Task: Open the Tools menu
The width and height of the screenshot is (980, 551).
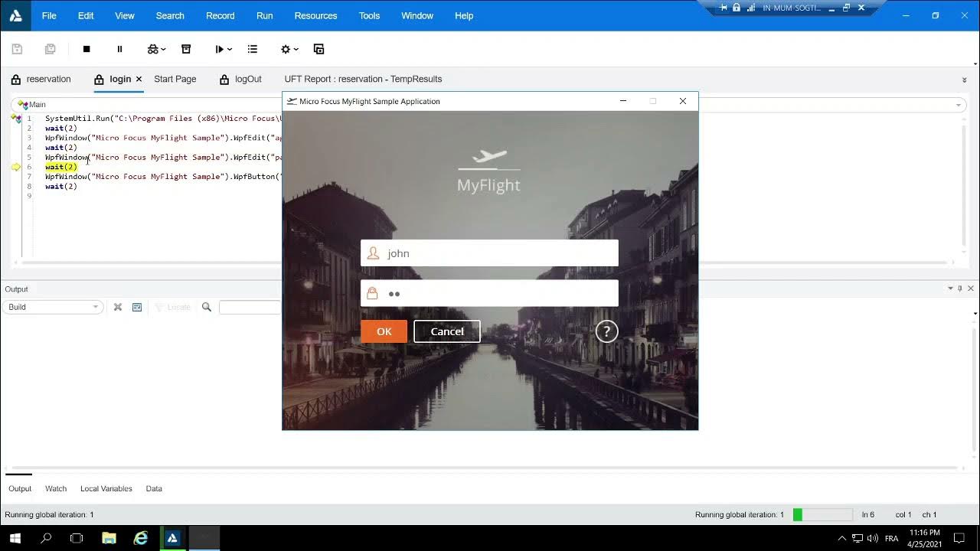Action: pyautogui.click(x=370, y=15)
